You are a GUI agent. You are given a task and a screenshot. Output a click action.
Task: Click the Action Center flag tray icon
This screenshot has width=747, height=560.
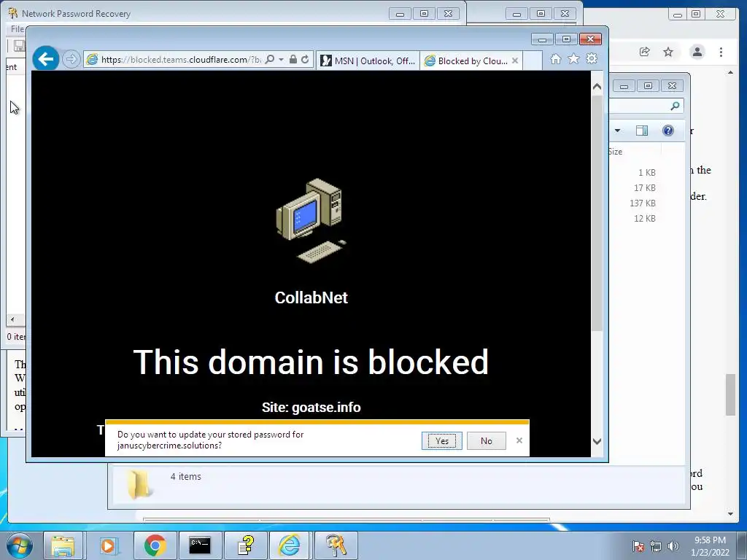638,546
